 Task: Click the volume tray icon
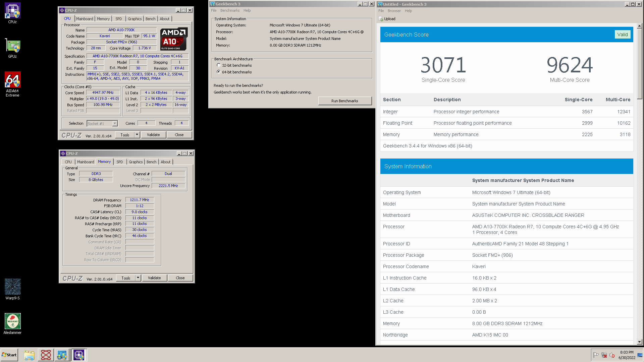[612, 355]
